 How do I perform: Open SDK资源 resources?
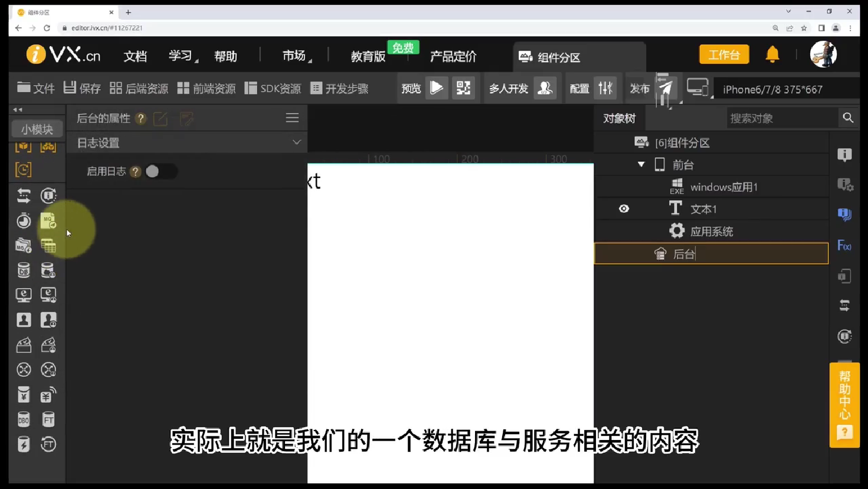[x=273, y=89]
